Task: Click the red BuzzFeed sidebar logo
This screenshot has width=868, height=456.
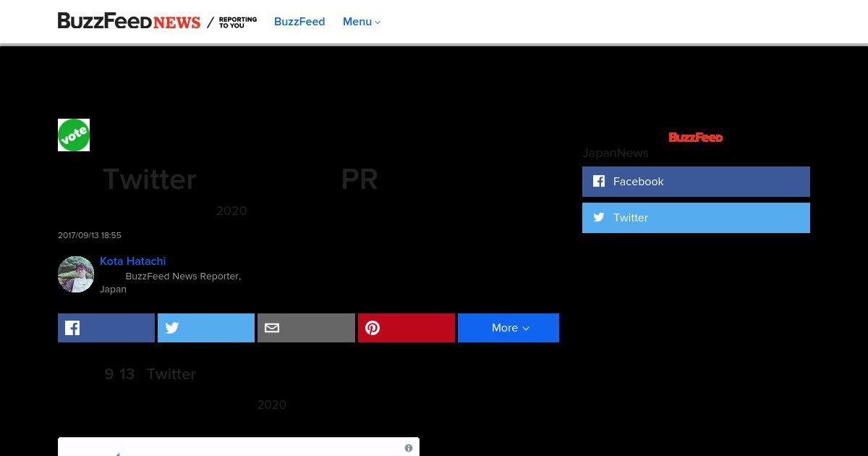Action: tap(696, 138)
